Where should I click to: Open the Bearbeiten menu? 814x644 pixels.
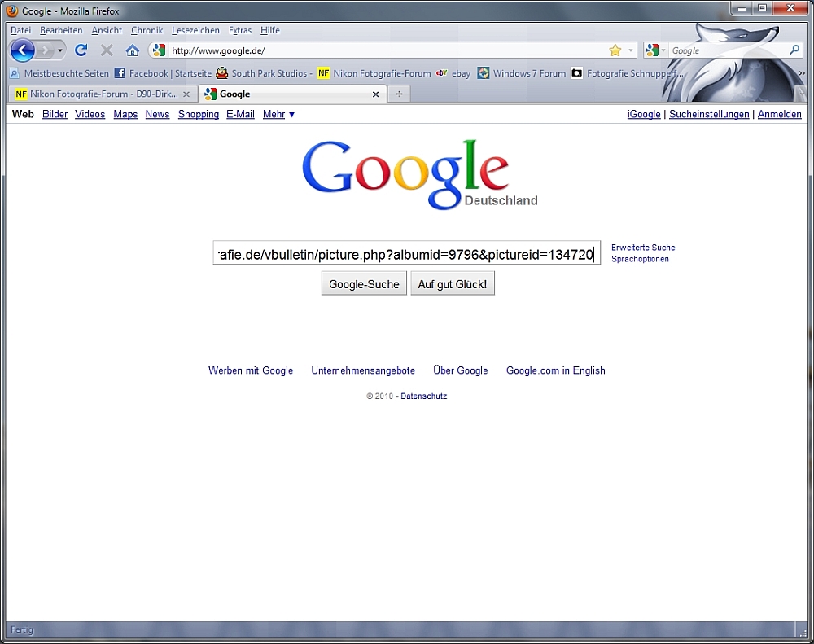coord(61,30)
